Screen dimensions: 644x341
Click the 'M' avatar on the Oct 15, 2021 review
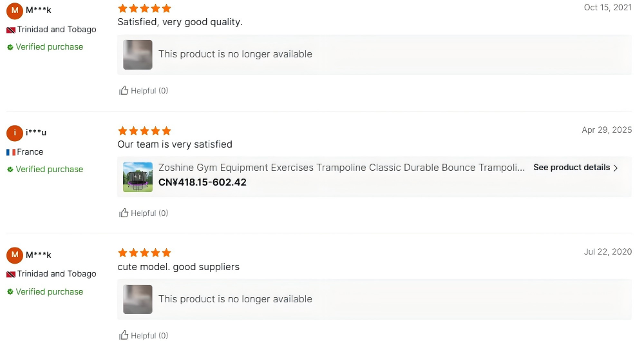(x=14, y=10)
